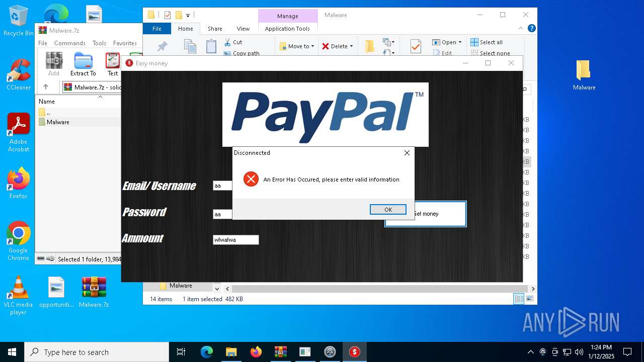Click the Paste icon in Explorer ribbon
The image size is (644, 362).
point(211,46)
